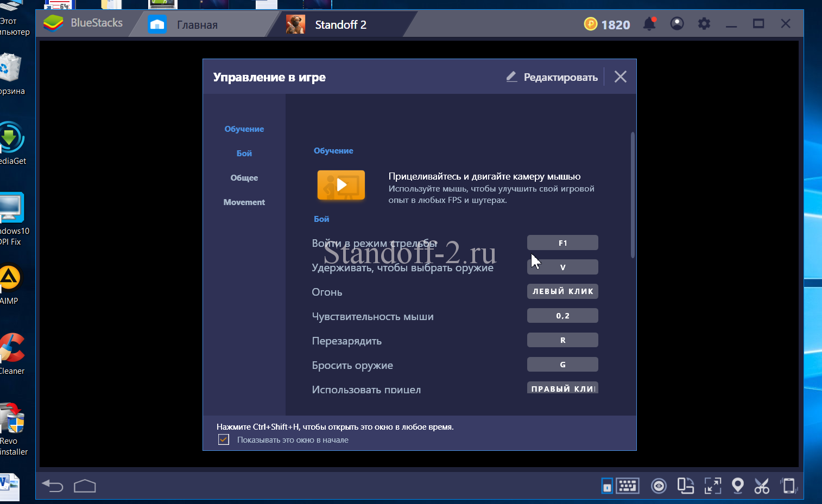Click the scissors screenshot icon

click(x=762, y=486)
